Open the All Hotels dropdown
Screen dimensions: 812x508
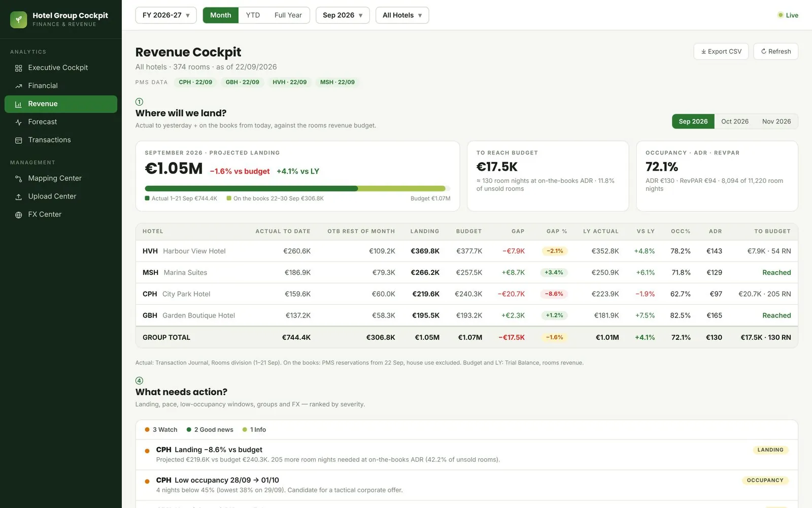pos(402,15)
